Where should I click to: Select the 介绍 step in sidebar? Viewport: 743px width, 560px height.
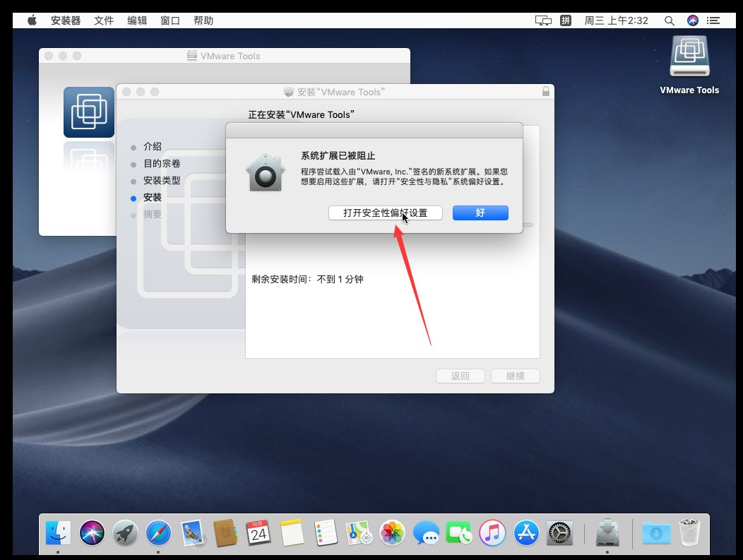(152, 146)
